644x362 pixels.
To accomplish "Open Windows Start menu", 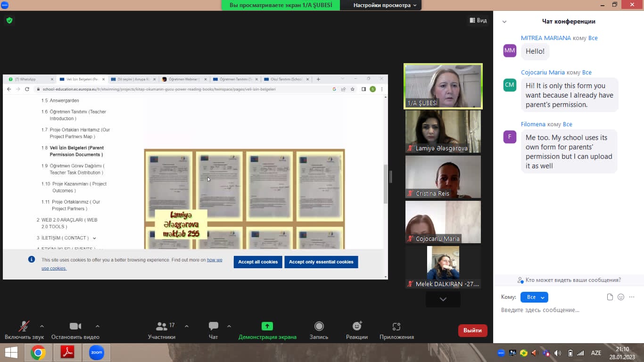I will (11, 353).
